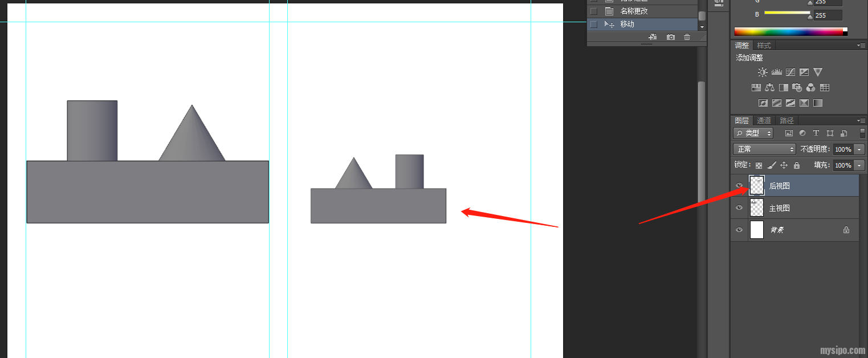The width and height of the screenshot is (868, 358).
Task: Select the 名称更改 history state
Action: coord(634,11)
